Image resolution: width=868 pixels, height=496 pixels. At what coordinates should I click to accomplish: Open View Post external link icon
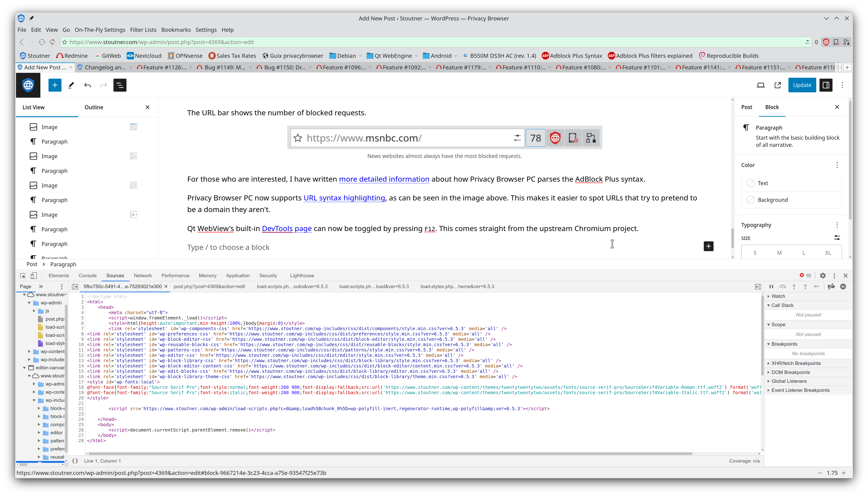pyautogui.click(x=777, y=85)
